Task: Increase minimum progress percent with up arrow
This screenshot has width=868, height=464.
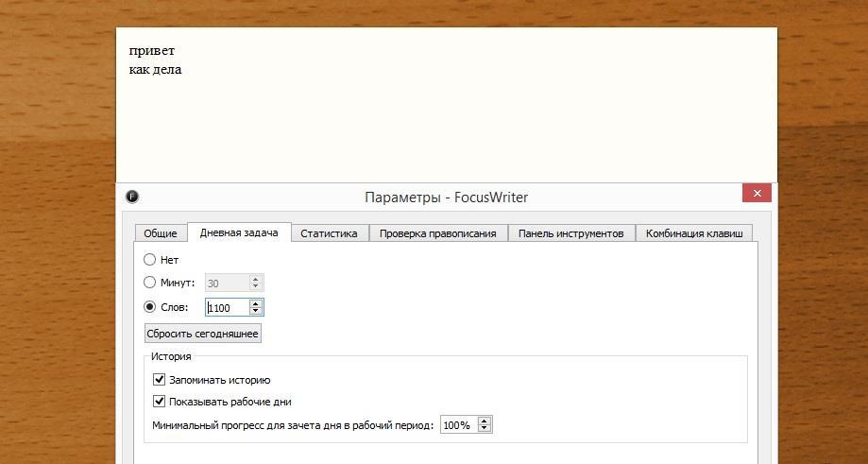Action: pos(485,421)
